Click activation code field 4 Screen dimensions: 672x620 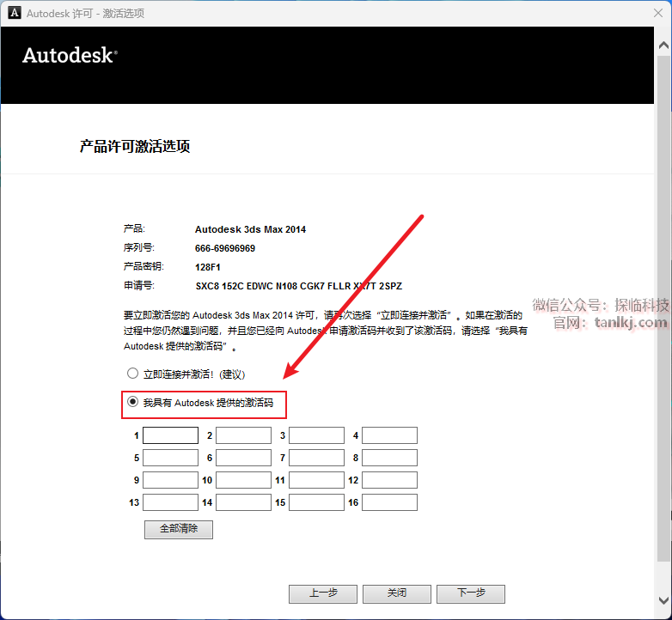coord(389,435)
